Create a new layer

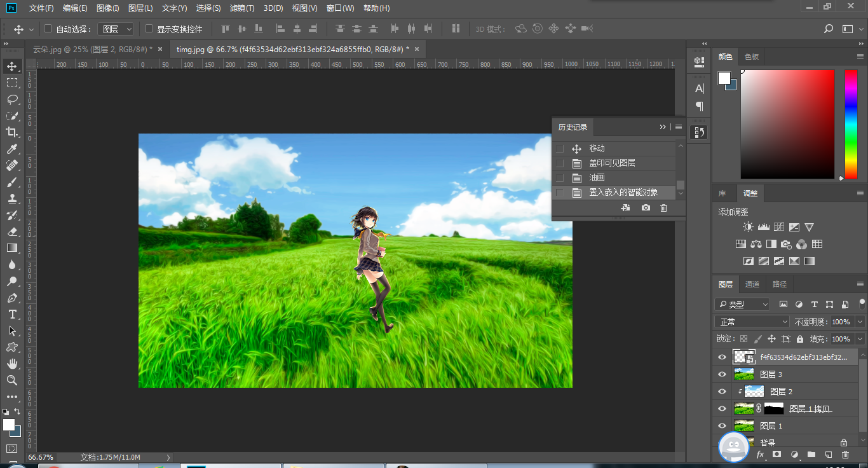pos(828,455)
